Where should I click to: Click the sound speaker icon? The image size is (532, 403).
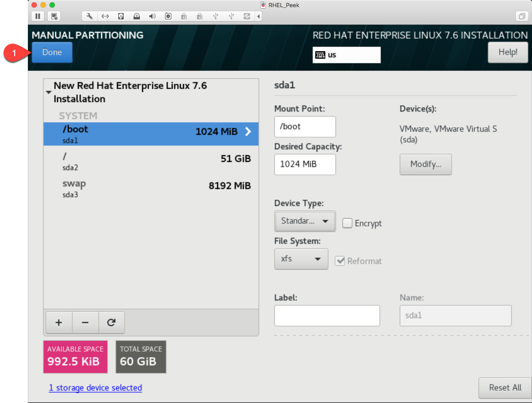coord(152,16)
